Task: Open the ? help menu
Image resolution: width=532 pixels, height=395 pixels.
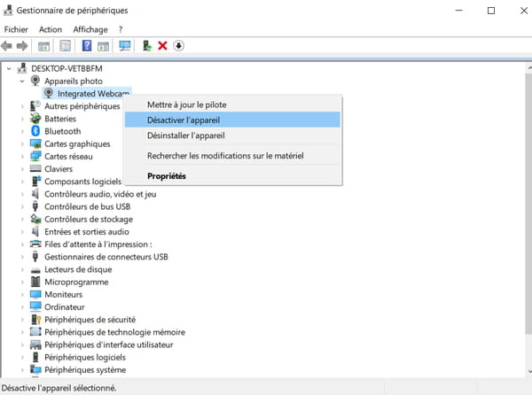Action: point(121,29)
